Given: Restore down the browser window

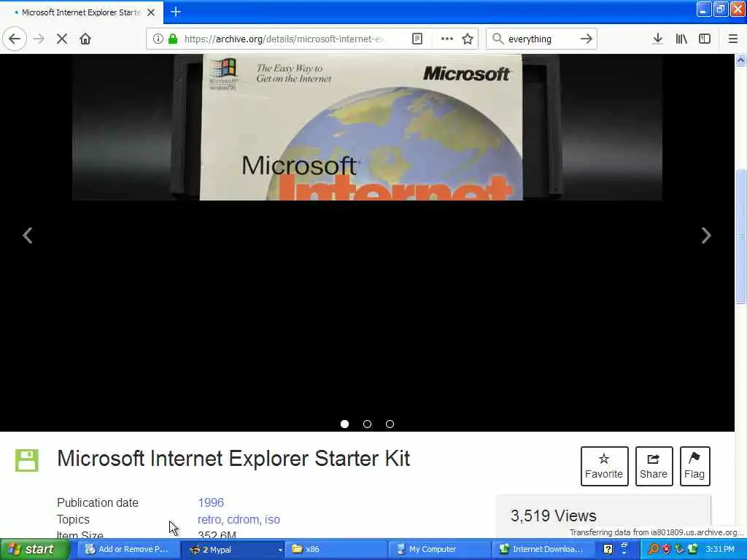Looking at the screenshot, I should pyautogui.click(x=720, y=9).
